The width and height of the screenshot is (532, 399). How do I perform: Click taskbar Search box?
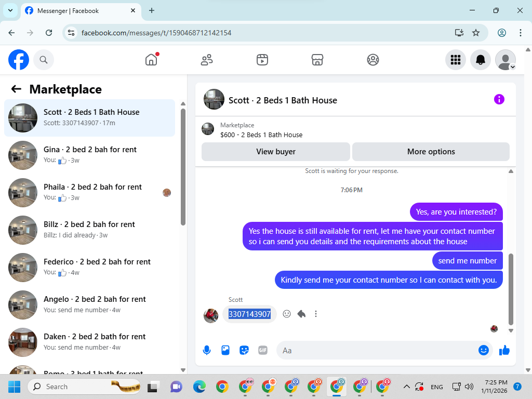84,387
